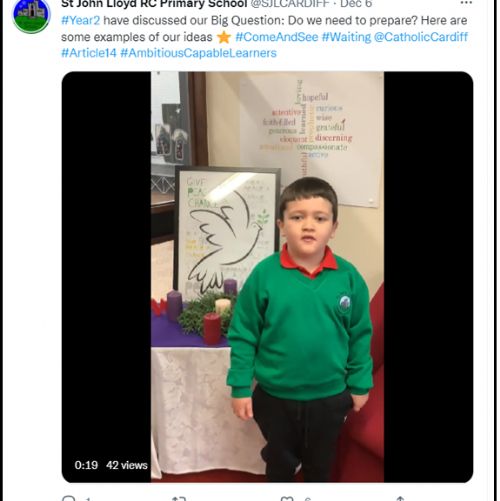Click the St John Lloyd RC Primary School name
This screenshot has height=501, width=500.
[x=154, y=4]
